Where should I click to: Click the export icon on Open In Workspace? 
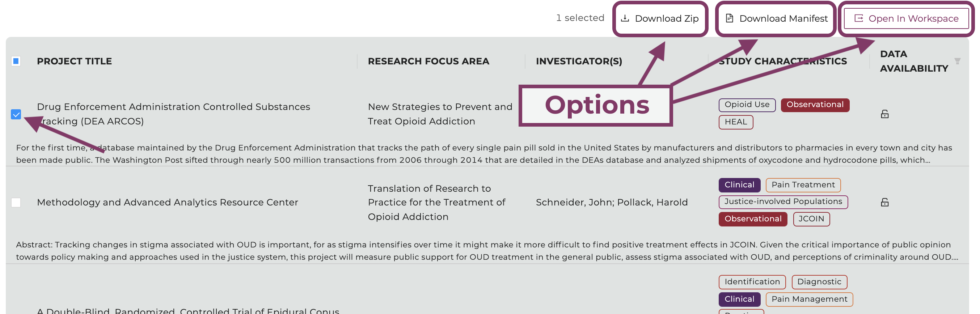(x=859, y=18)
